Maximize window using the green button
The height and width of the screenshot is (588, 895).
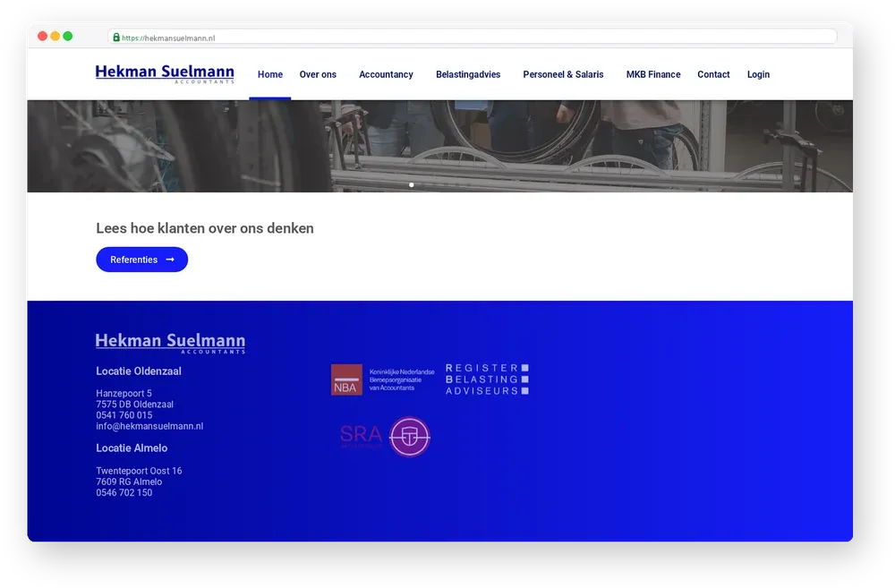coord(68,36)
